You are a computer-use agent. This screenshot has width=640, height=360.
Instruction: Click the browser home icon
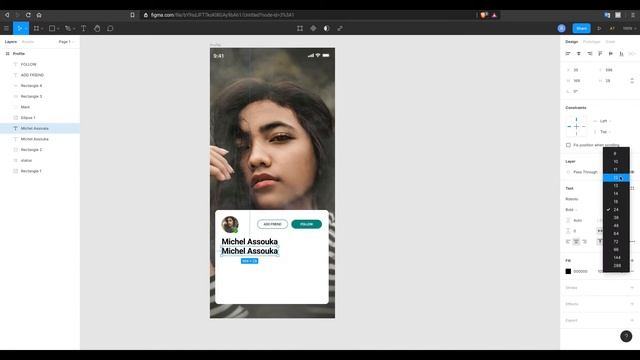click(39, 15)
